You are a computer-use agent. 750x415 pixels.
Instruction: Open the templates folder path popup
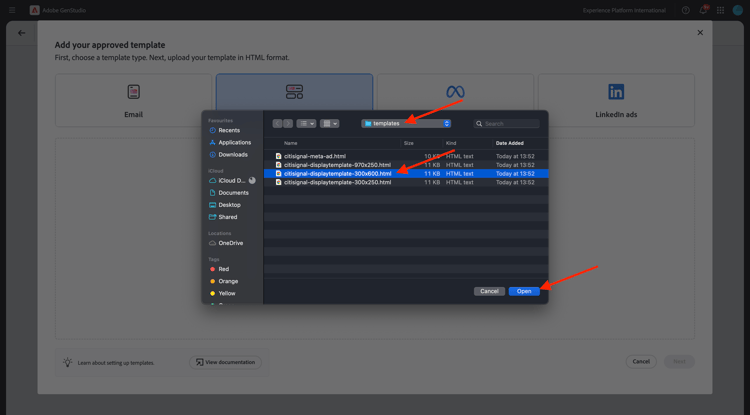406,123
